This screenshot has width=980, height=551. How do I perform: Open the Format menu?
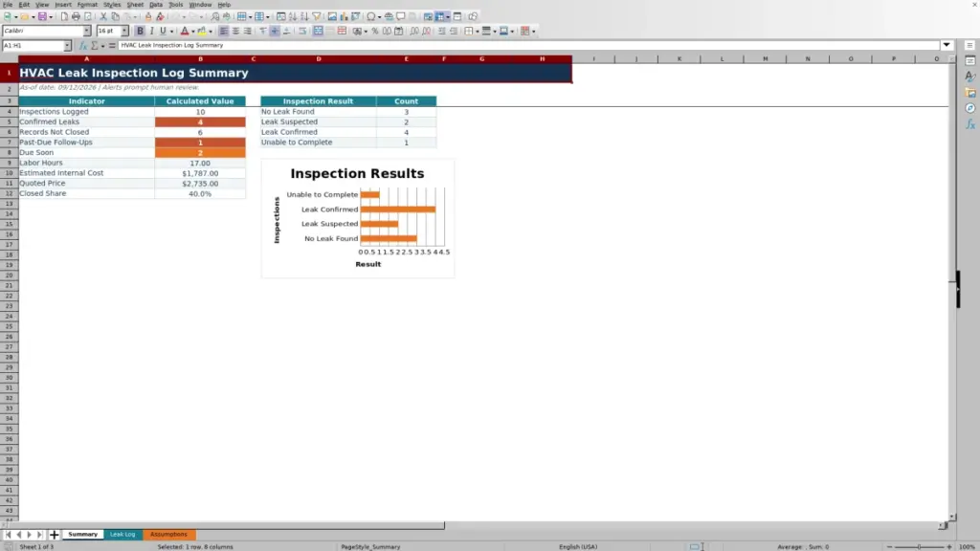(x=87, y=5)
